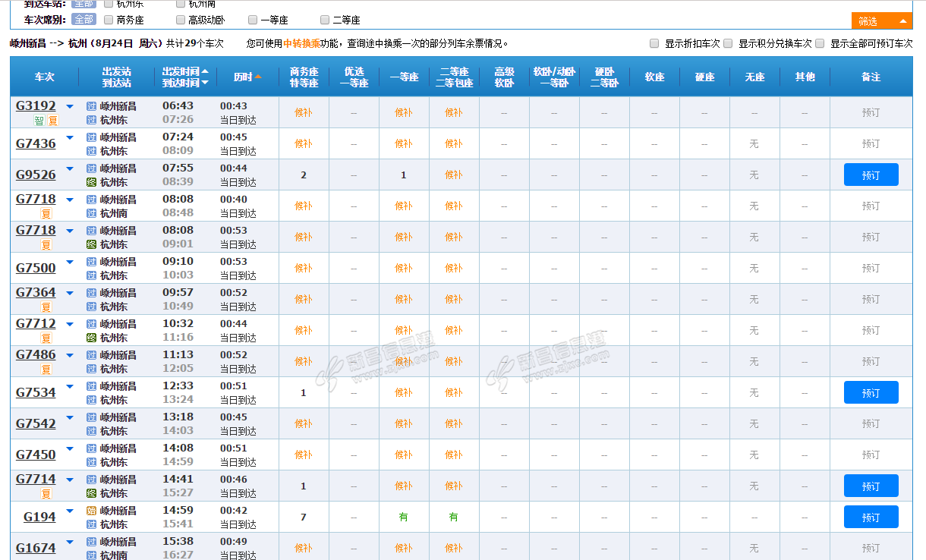This screenshot has width=926, height=560.
Task: Click the orange sort arrow beside 历时
Action: [x=258, y=77]
